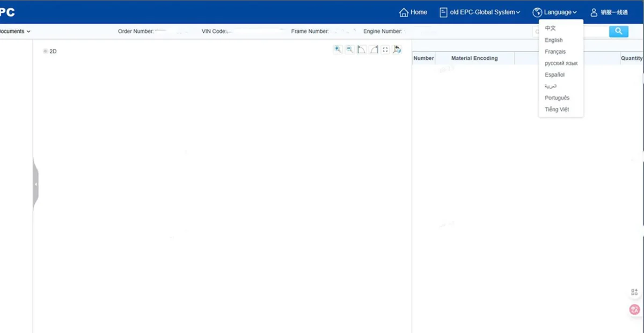644x333 pixels.
Task: Click the zoom out magnifier icon
Action: click(x=349, y=49)
